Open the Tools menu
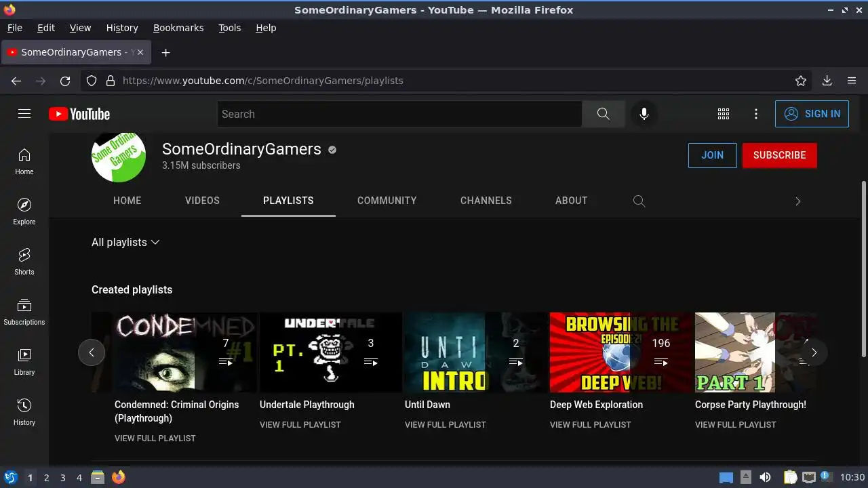The height and width of the screenshot is (488, 868). click(x=229, y=28)
